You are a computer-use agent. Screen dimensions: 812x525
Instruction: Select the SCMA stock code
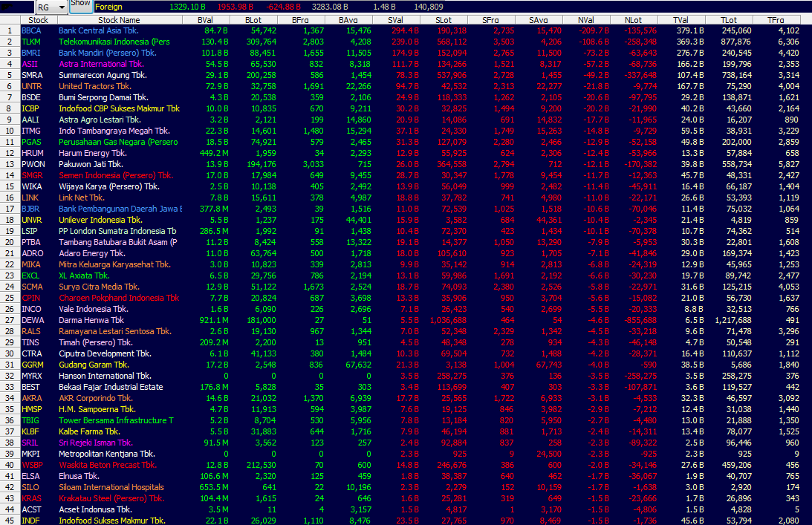(32, 287)
